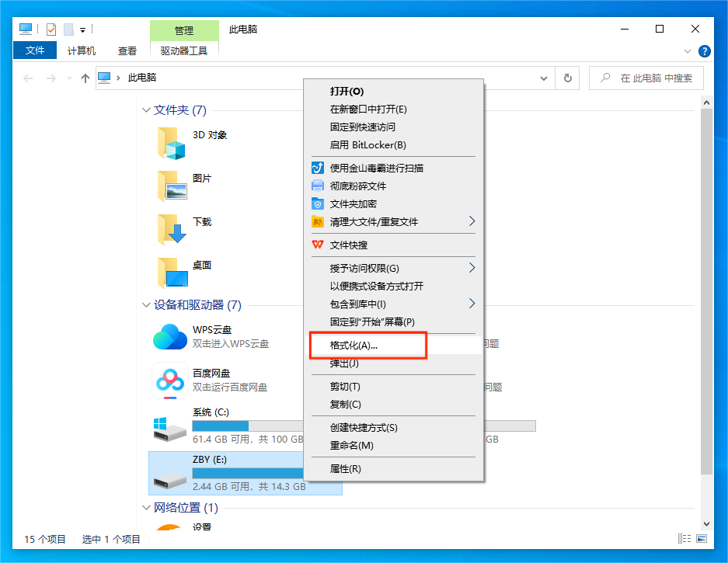Screen dimensions: 728x563
Task: Collapse the 设备和驱动器 (7) group
Action: (x=146, y=305)
